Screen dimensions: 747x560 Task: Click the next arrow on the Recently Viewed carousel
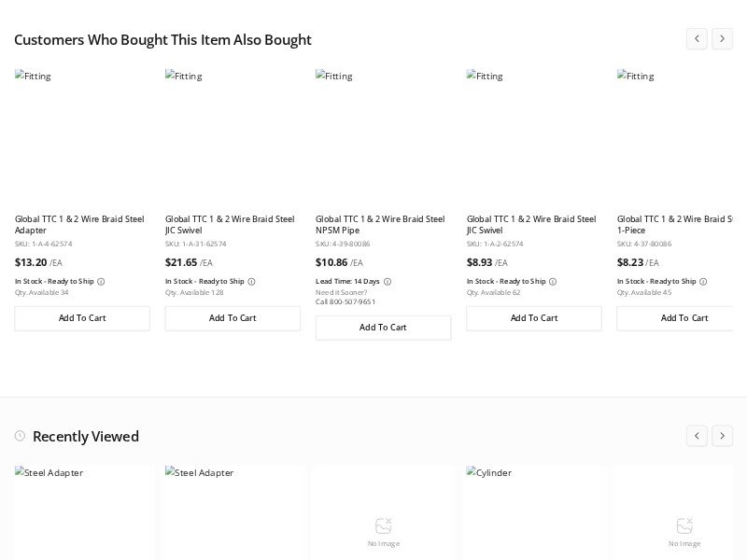722,436
